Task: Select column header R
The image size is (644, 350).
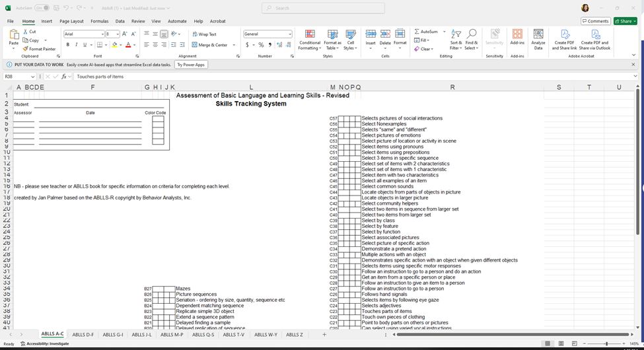Action: (452, 87)
